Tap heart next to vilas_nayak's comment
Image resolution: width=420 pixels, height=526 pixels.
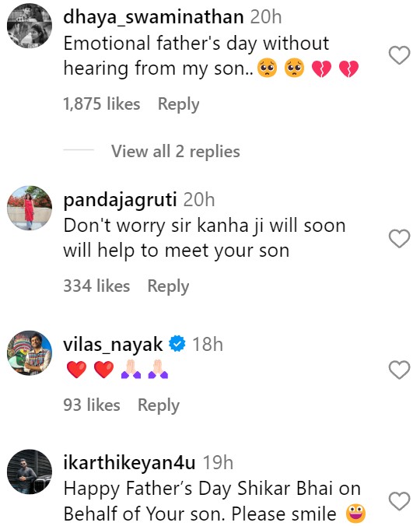[x=399, y=370]
